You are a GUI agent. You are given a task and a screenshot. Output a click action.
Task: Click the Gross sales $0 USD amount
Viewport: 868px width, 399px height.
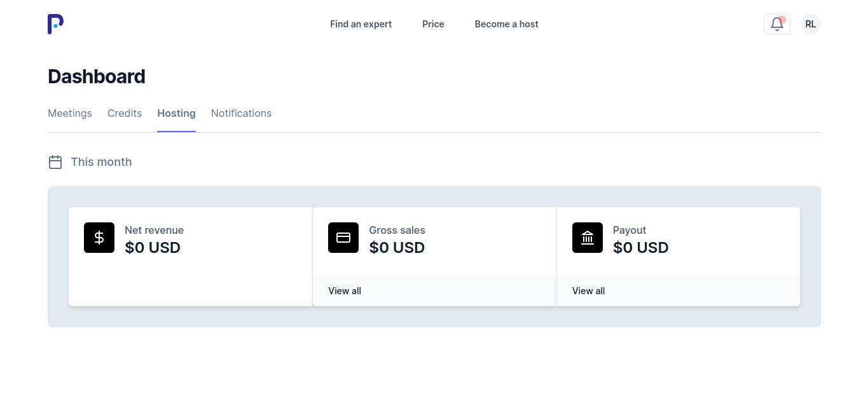click(397, 248)
